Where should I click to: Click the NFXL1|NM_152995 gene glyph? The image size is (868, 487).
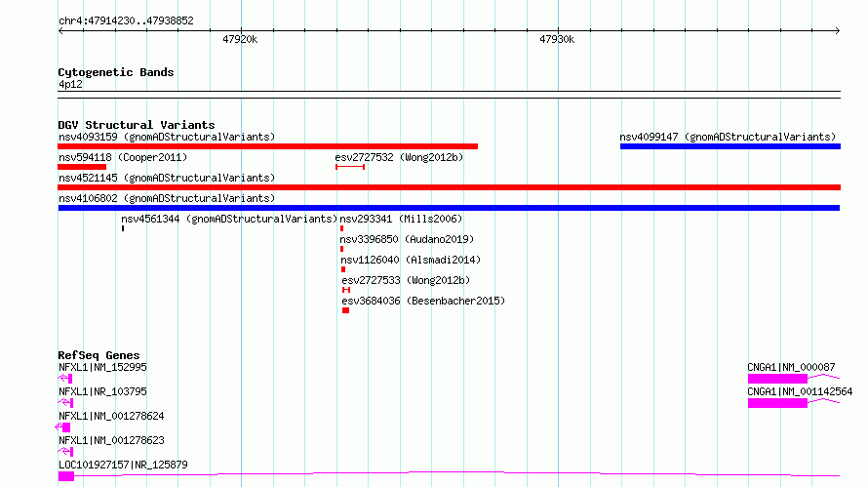coord(65,379)
